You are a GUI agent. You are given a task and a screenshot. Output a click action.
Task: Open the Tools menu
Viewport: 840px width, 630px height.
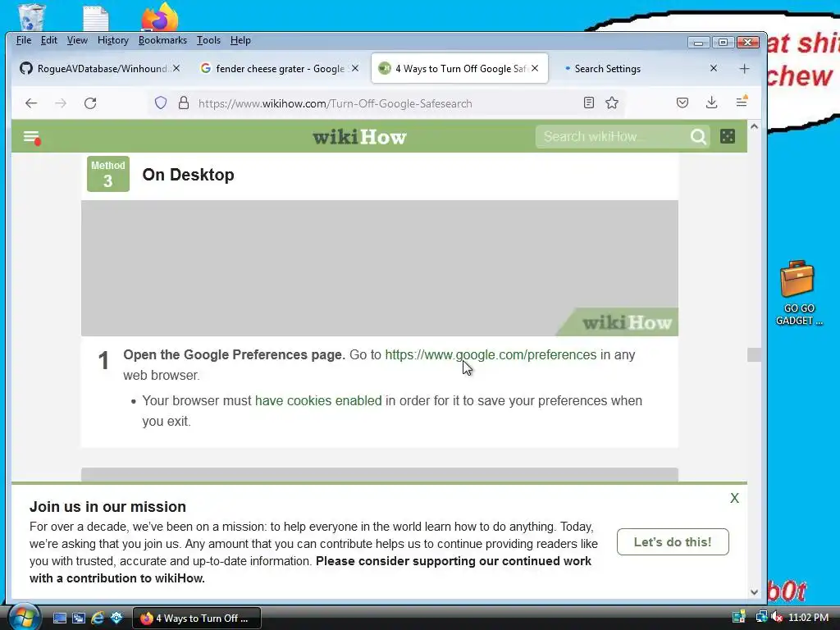point(208,40)
